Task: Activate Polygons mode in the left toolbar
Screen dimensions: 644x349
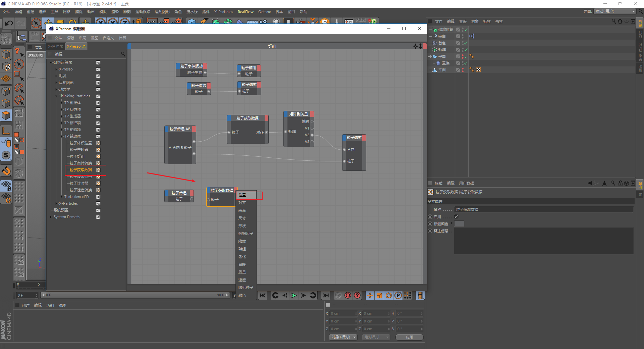Action: (6, 115)
